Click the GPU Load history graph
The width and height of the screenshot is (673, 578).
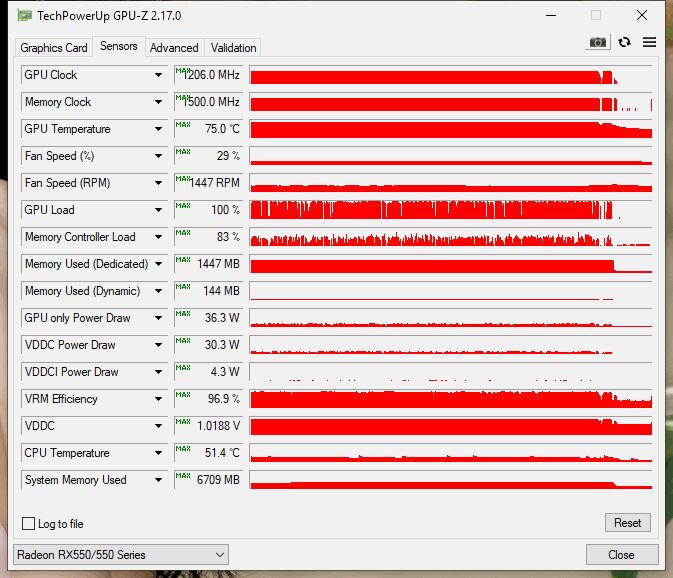pyautogui.click(x=451, y=210)
